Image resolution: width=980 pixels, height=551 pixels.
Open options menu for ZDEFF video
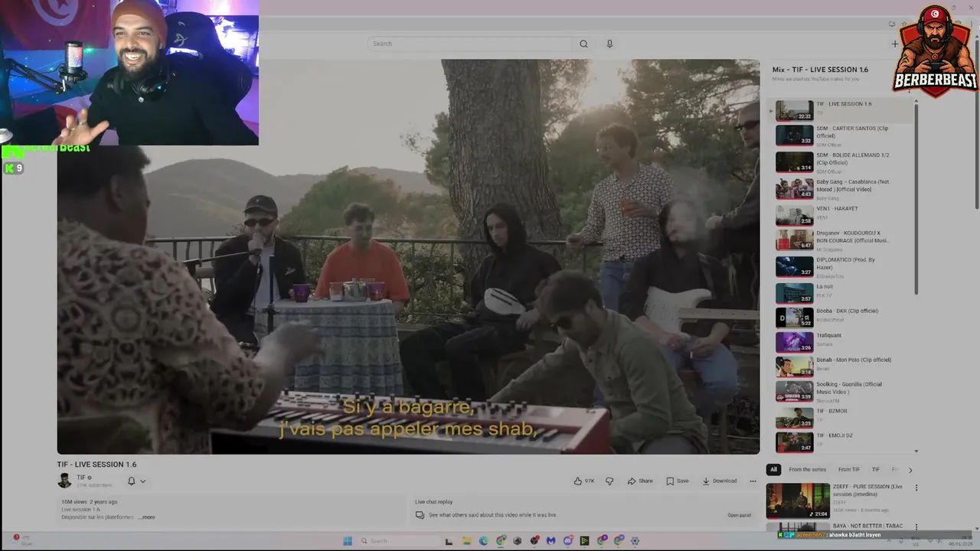coord(916,487)
